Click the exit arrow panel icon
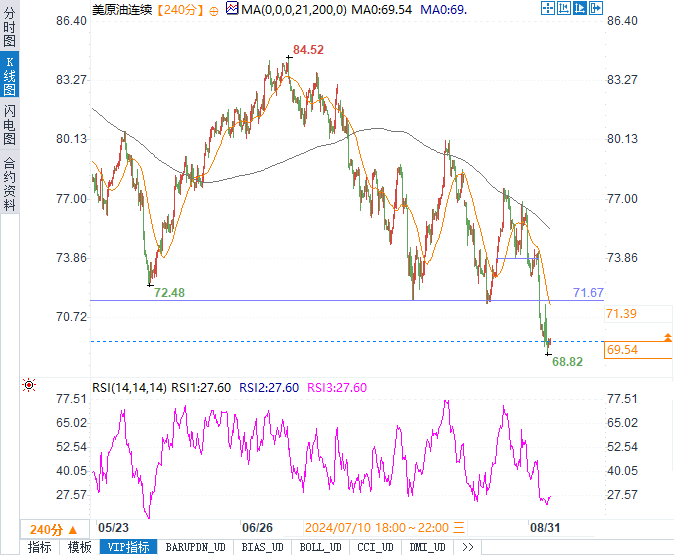Viewport: 674px width, 555px height. 596,8
